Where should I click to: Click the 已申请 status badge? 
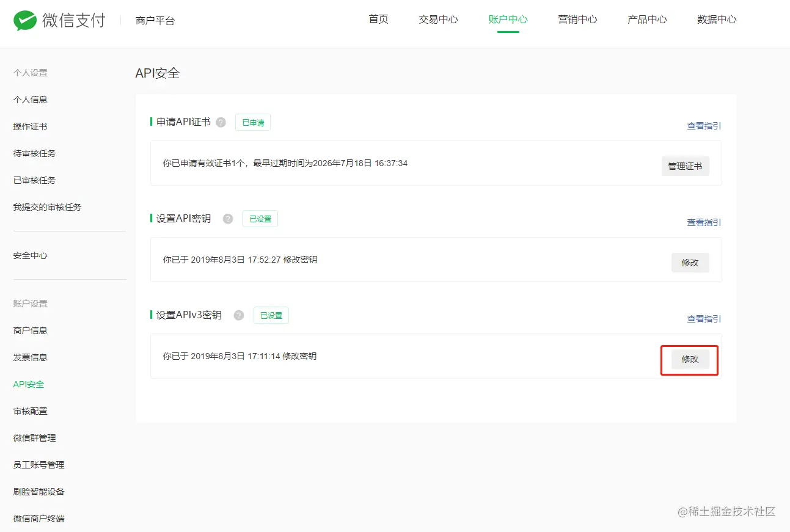tap(253, 122)
